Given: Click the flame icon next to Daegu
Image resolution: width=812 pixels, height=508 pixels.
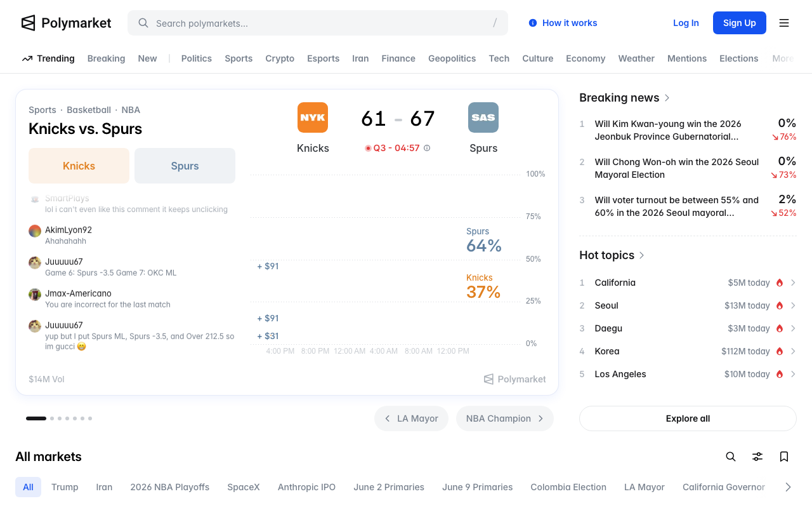Looking at the screenshot, I should click(780, 328).
